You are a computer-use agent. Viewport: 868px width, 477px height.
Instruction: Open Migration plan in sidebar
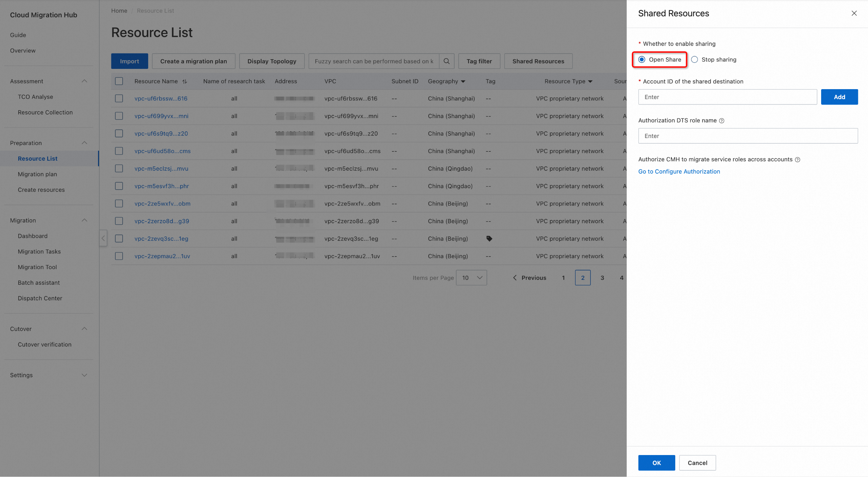click(x=38, y=174)
